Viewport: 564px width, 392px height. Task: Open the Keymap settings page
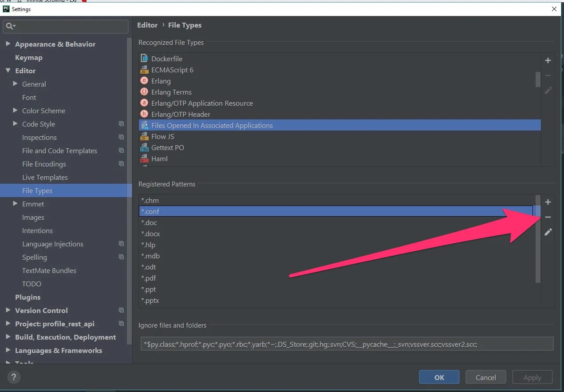click(x=29, y=57)
